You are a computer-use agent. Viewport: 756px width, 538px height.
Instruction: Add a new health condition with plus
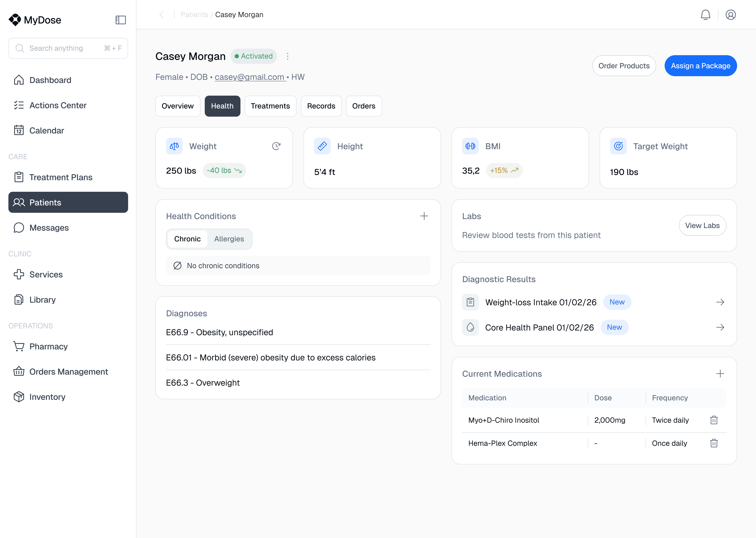(x=424, y=216)
